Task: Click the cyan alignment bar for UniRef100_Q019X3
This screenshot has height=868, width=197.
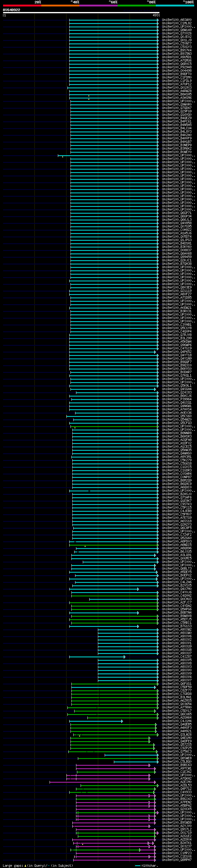Action: (113, 88)
